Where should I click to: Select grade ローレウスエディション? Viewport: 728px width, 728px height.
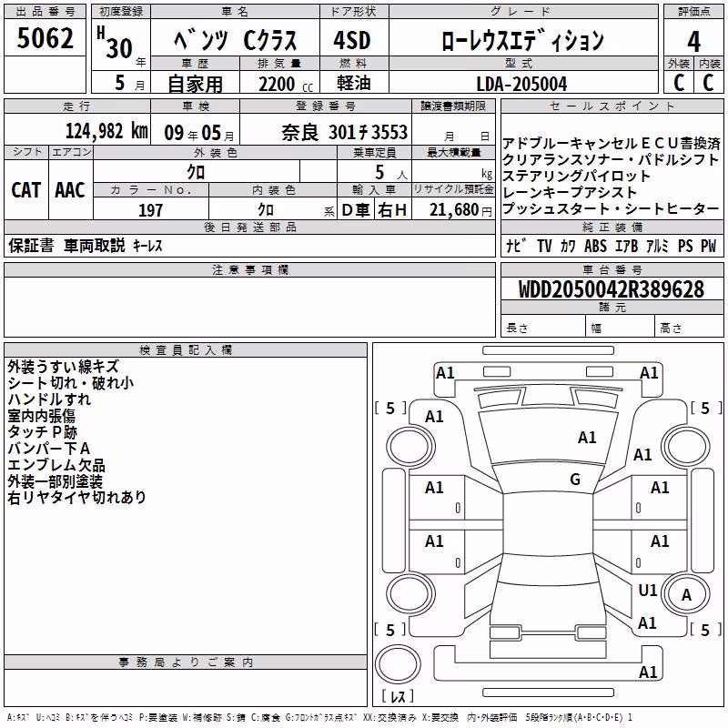tap(522, 40)
